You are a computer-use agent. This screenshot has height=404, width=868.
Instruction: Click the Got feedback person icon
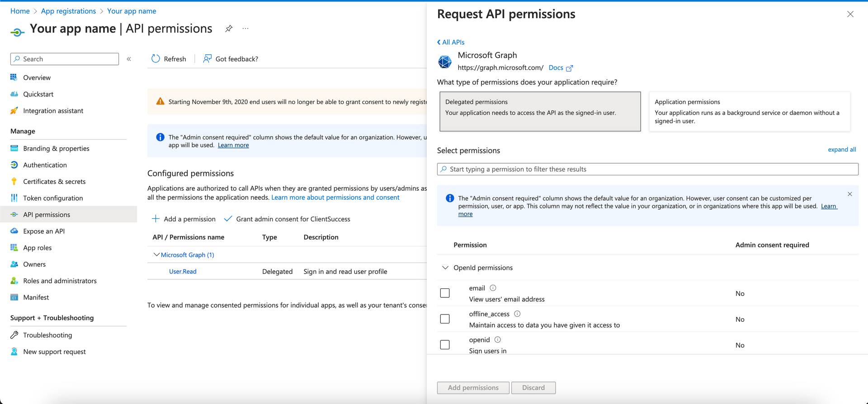coord(207,59)
